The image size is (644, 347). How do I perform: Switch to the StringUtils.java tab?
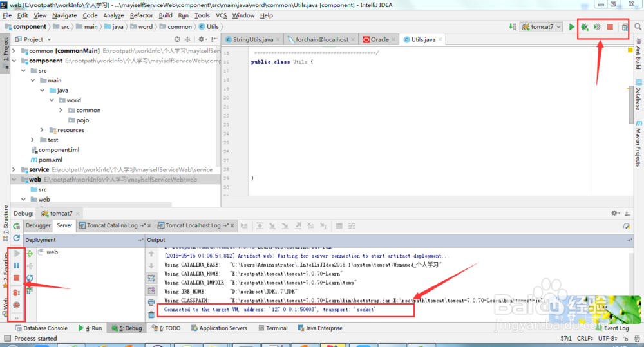click(252, 39)
